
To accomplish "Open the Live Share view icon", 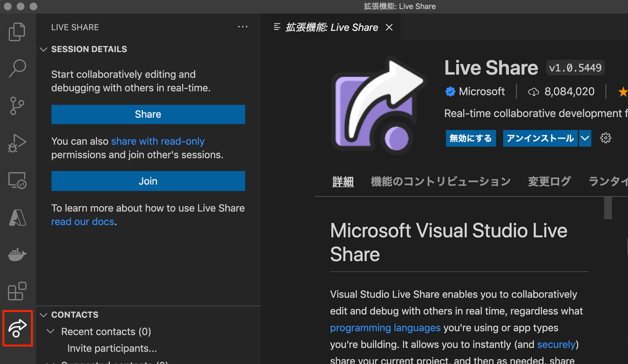I will coord(17,328).
